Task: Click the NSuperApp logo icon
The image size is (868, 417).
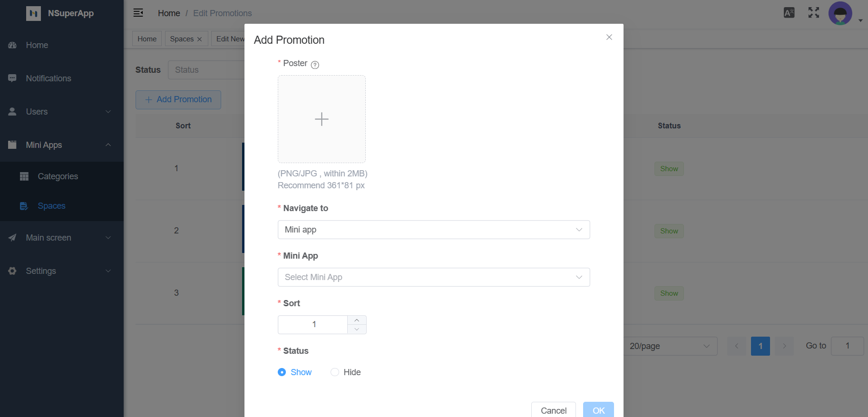Action: [33, 13]
